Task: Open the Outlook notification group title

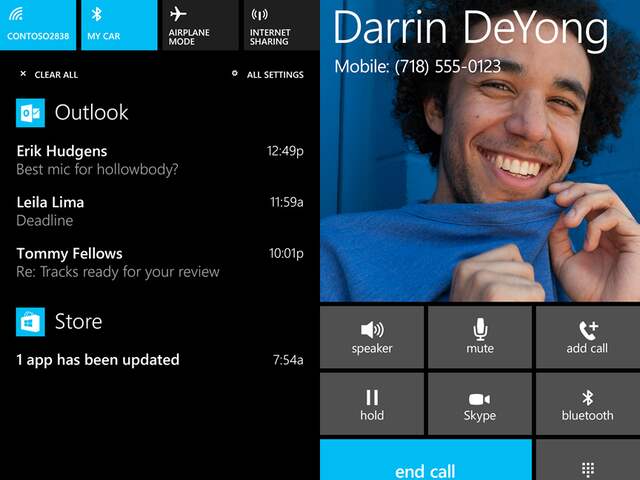Action: (x=91, y=113)
